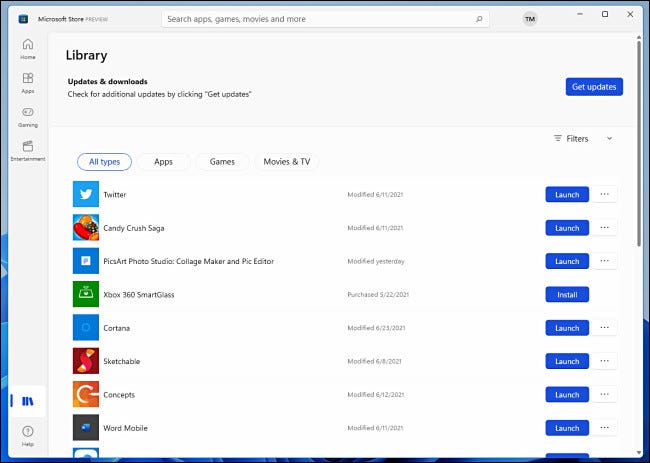Click the Twitter app icon
650x463 pixels.
86,195
